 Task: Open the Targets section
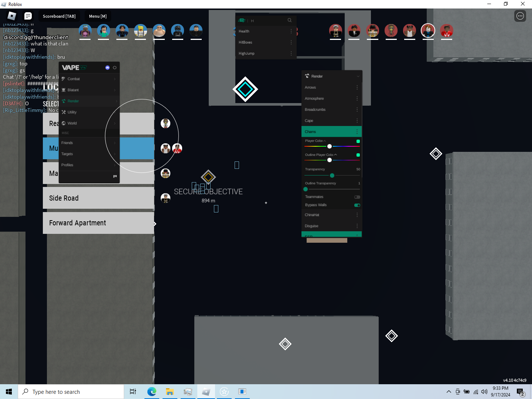pyautogui.click(x=89, y=154)
